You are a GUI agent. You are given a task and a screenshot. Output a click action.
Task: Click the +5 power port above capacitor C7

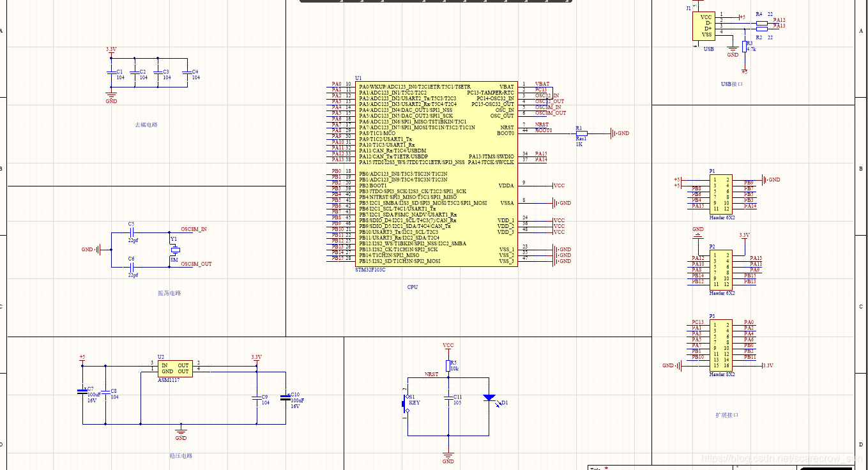click(x=82, y=359)
